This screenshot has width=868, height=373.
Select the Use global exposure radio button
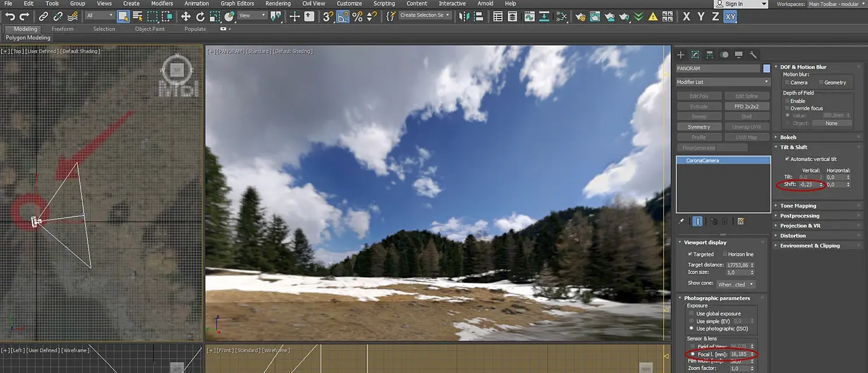click(x=692, y=314)
